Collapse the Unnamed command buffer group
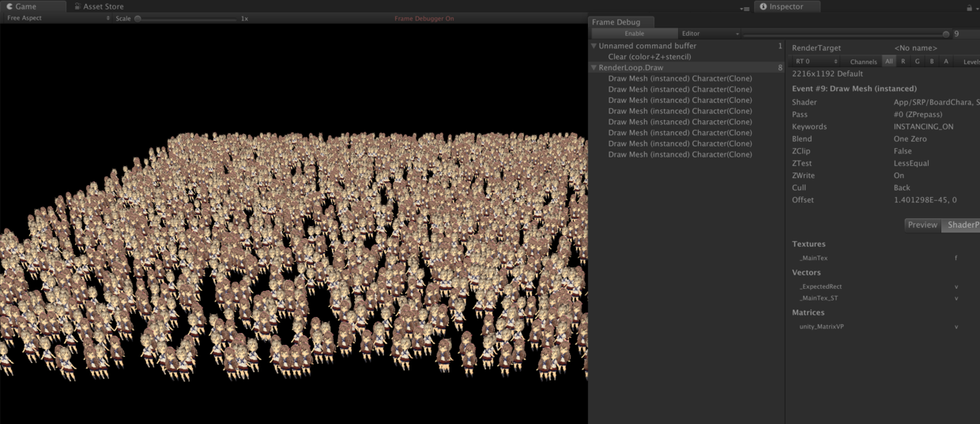The image size is (980, 424). 594,46
